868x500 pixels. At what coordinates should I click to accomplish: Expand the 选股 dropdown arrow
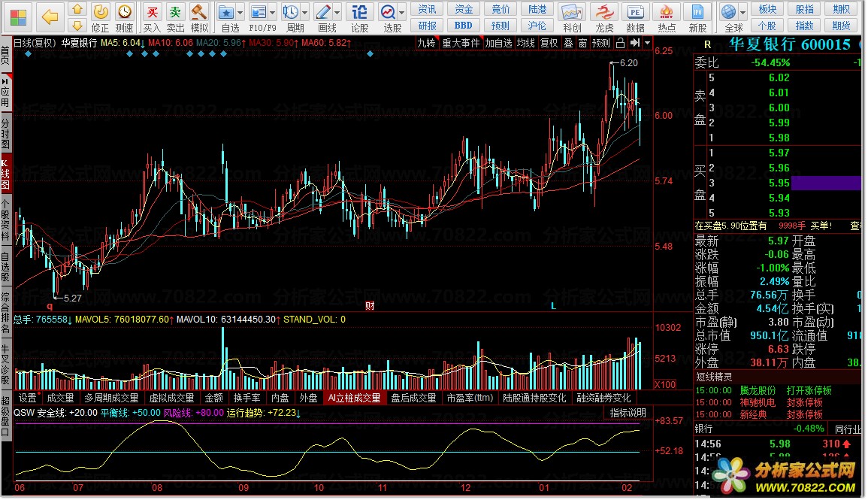402,12
